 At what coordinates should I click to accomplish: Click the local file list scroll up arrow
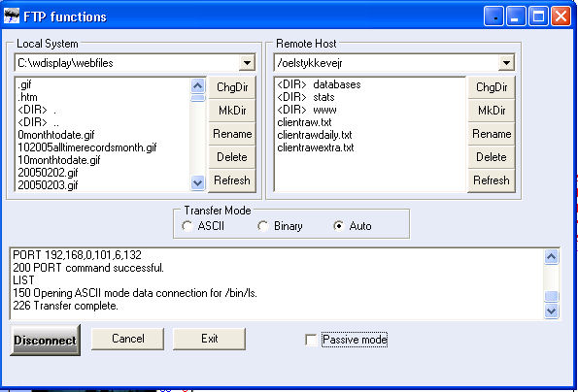pyautogui.click(x=198, y=85)
